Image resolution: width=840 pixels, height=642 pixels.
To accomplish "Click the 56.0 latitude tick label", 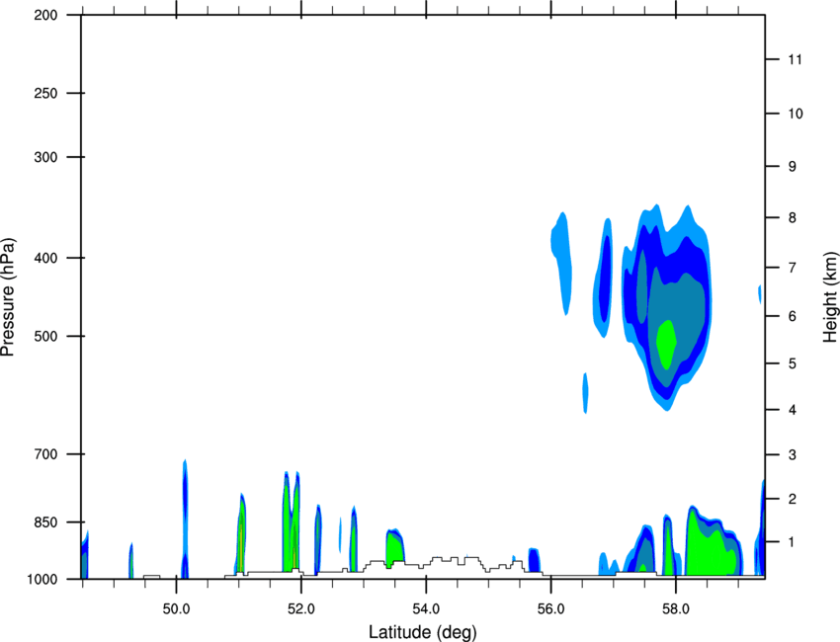I will click(550, 608).
